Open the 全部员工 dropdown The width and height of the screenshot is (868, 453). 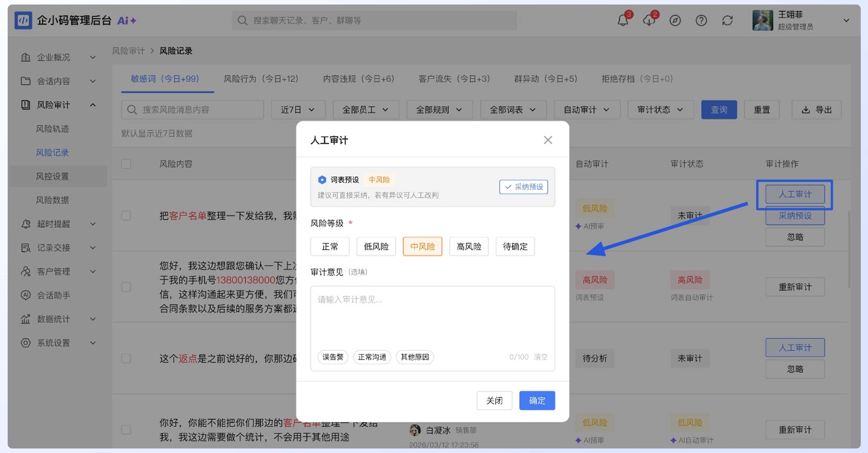point(366,110)
